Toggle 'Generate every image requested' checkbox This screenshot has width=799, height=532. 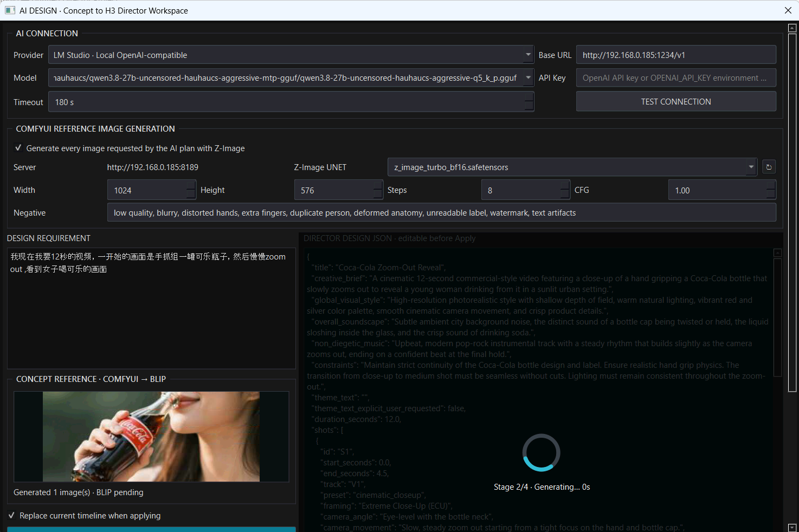click(x=18, y=148)
